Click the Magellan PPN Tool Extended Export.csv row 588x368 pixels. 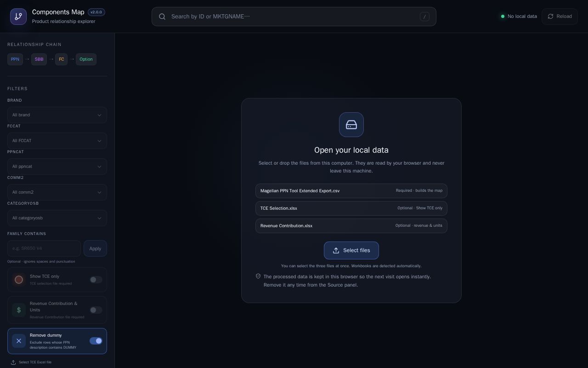click(x=351, y=191)
